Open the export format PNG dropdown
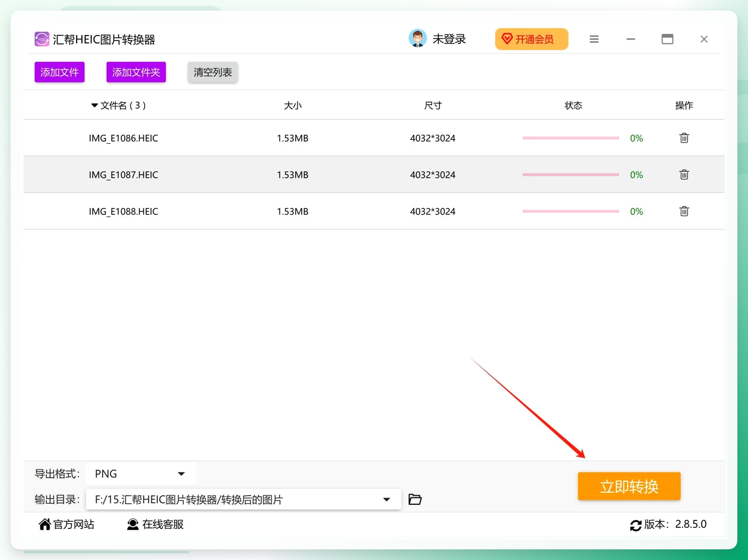The height and width of the screenshot is (560, 748). [x=140, y=474]
